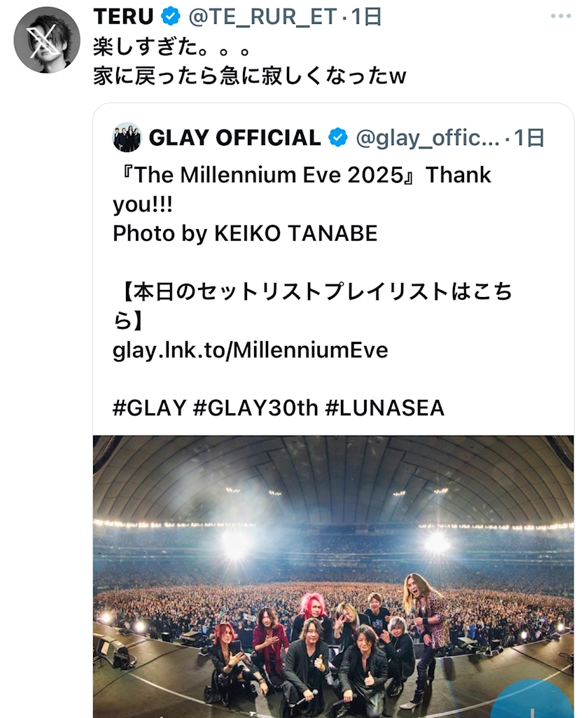View the Tokyo Dome group concert photo
The height and width of the screenshot is (718, 588).
[333, 574]
